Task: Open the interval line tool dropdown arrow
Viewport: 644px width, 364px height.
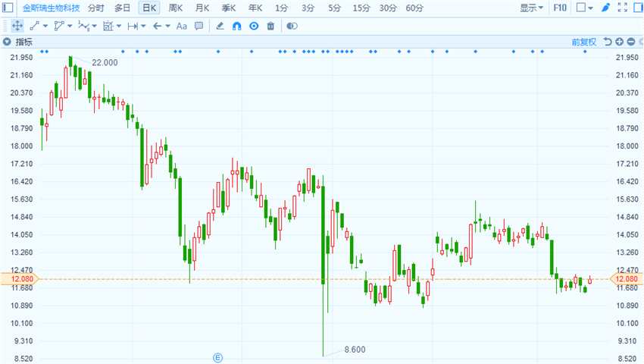Action: pyautogui.click(x=143, y=27)
